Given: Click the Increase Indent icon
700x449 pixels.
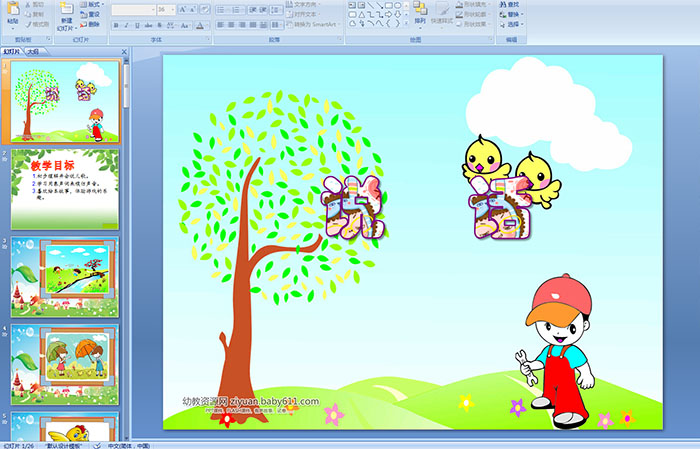Looking at the screenshot, I should [263, 9].
